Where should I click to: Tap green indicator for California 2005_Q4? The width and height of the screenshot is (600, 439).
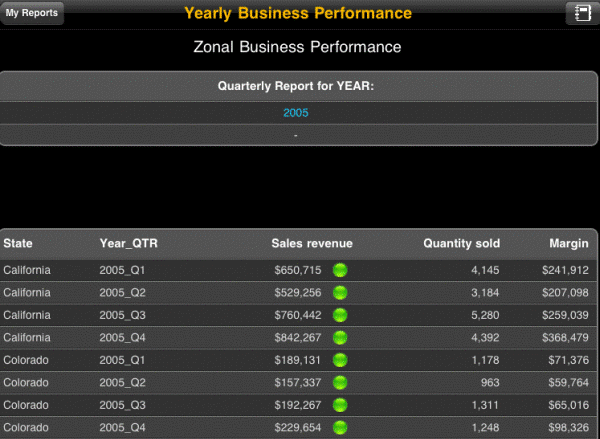point(340,338)
